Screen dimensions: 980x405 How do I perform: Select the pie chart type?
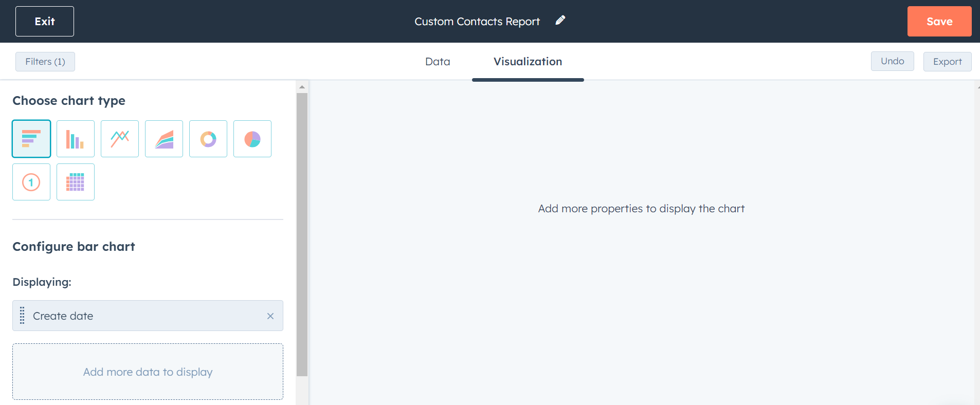(252, 139)
